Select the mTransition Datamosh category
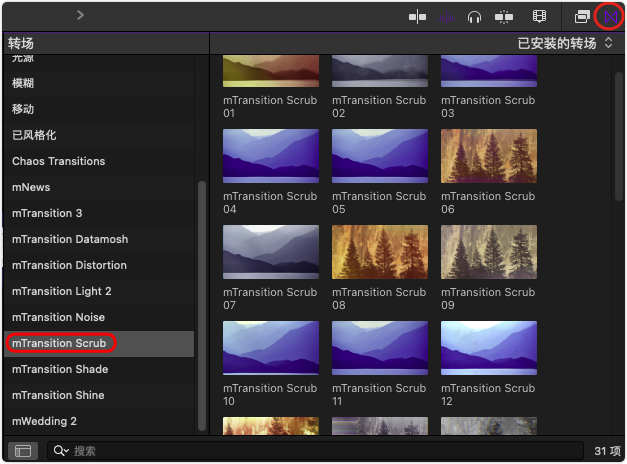Image resolution: width=627 pixels, height=464 pixels. point(99,239)
